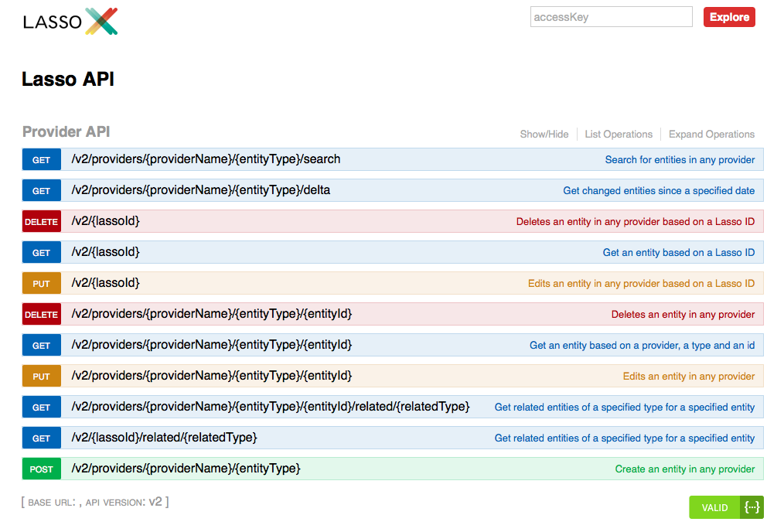Click the 'Edits an entity in any provider' description
This screenshot has width=784, height=532.
pos(688,377)
